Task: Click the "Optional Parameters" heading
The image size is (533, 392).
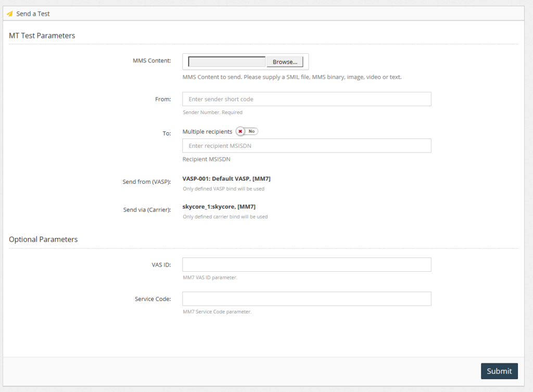Action: coord(43,239)
